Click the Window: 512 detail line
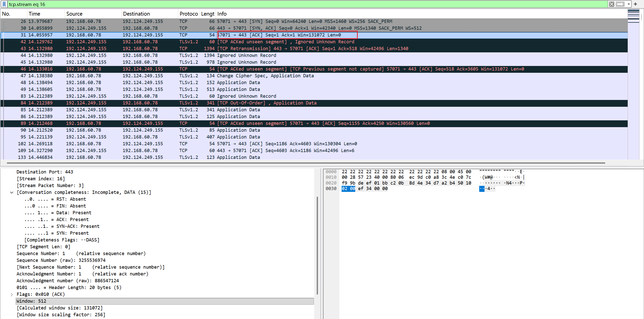This screenshot has width=644, height=319. click(165, 301)
